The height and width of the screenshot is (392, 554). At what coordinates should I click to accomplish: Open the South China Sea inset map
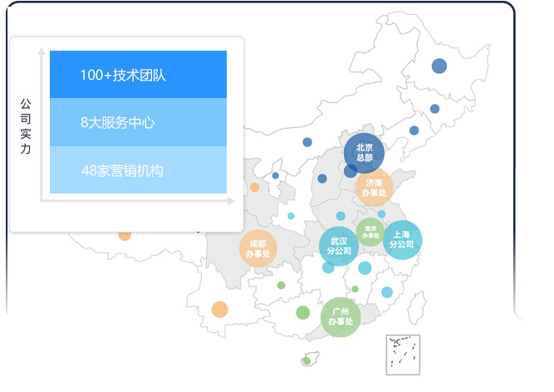point(403,355)
